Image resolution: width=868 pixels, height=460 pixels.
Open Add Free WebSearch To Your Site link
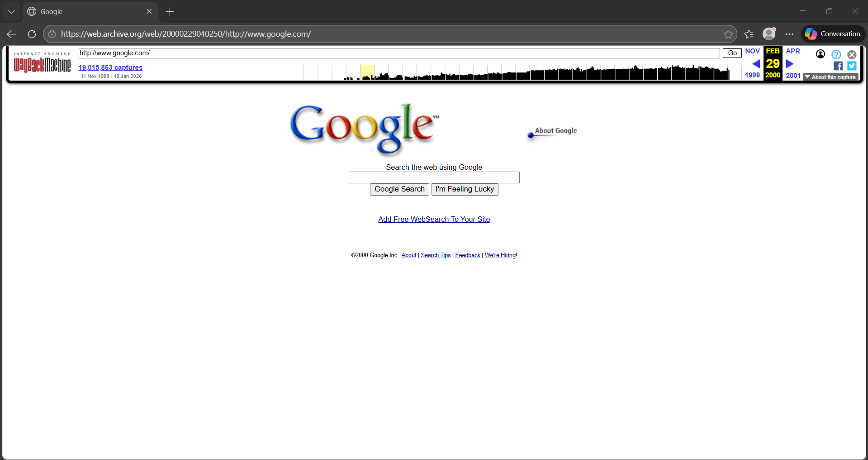434,219
